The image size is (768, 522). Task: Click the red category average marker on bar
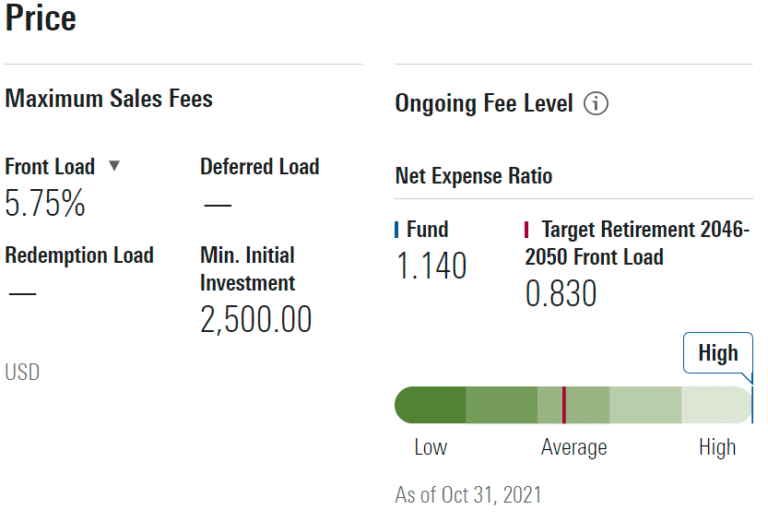click(x=564, y=404)
